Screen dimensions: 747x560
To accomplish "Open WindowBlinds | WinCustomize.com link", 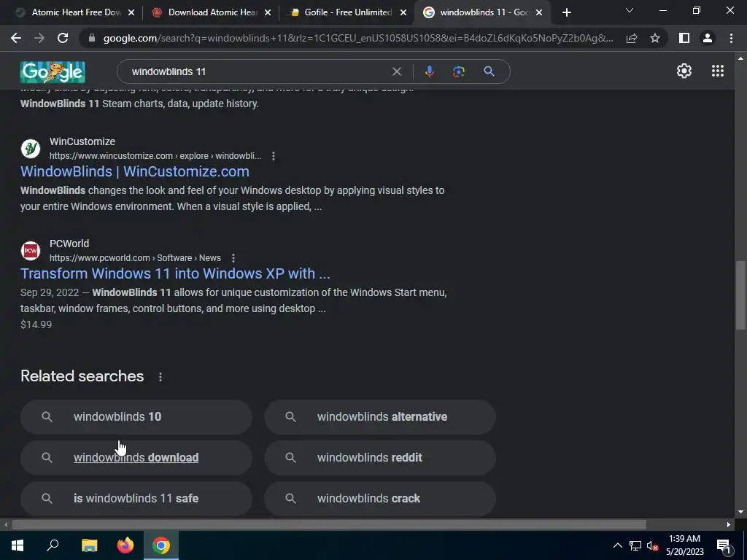I will tap(135, 171).
